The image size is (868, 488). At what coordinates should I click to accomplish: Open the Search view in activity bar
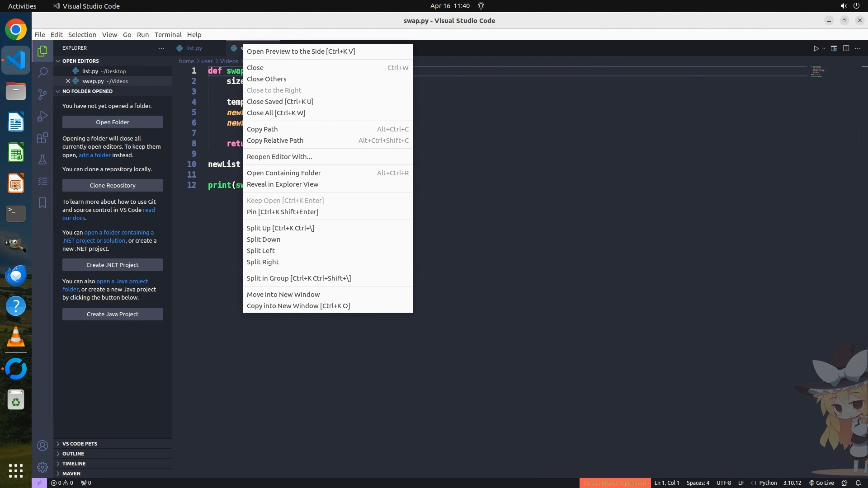42,72
